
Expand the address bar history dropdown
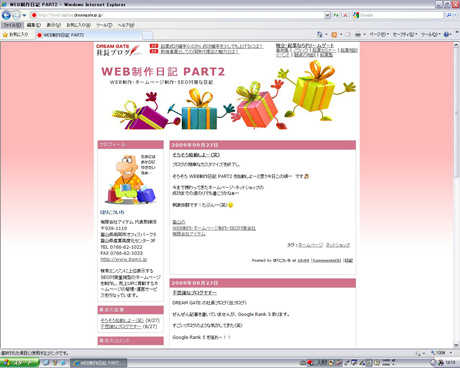327,15
